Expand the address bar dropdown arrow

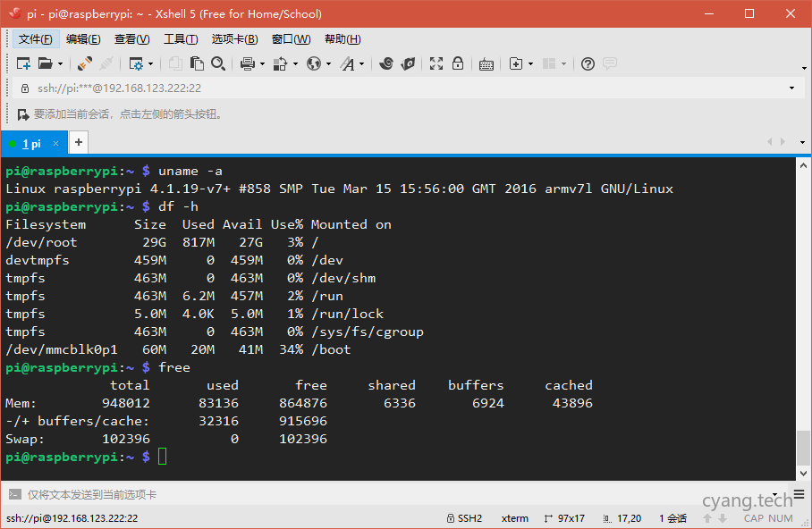pos(791,88)
